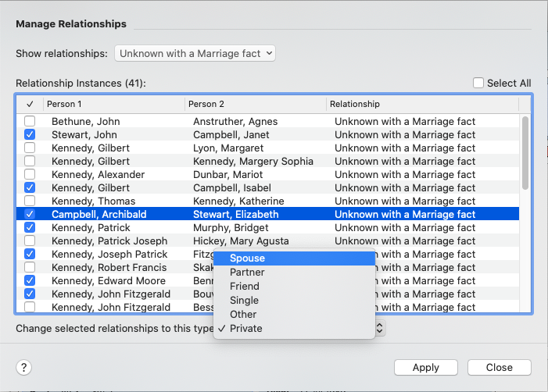Click the Close button
This screenshot has width=548, height=392.
(499, 367)
